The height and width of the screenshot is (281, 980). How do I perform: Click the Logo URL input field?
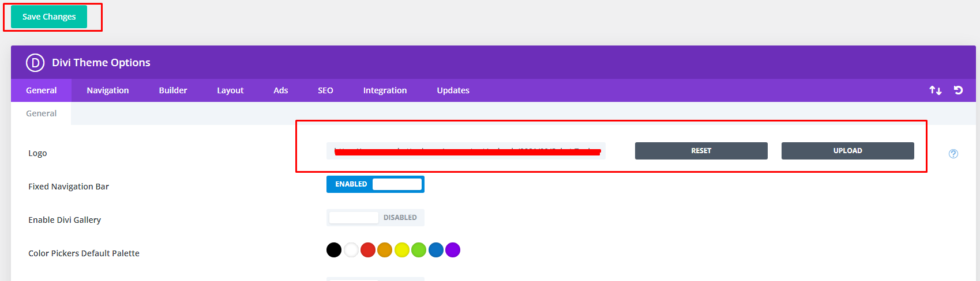466,151
